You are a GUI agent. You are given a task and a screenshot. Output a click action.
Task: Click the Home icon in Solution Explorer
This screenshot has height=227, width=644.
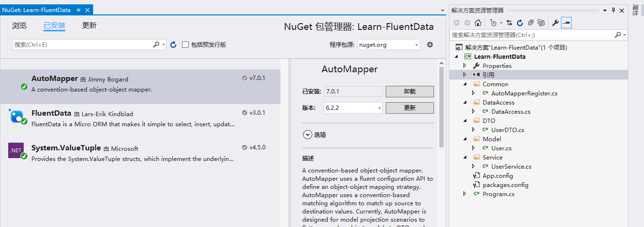pos(478,23)
